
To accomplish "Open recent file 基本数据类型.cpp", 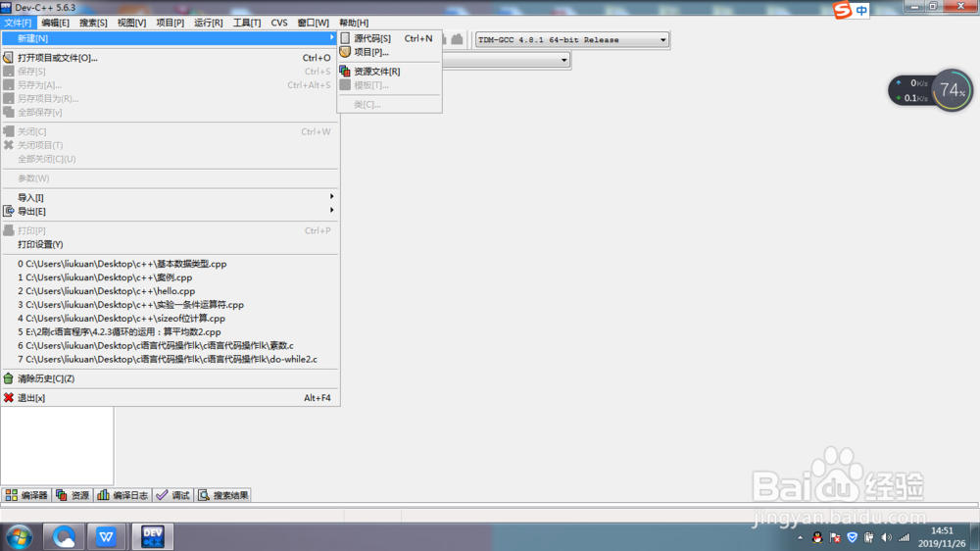I will click(x=170, y=264).
